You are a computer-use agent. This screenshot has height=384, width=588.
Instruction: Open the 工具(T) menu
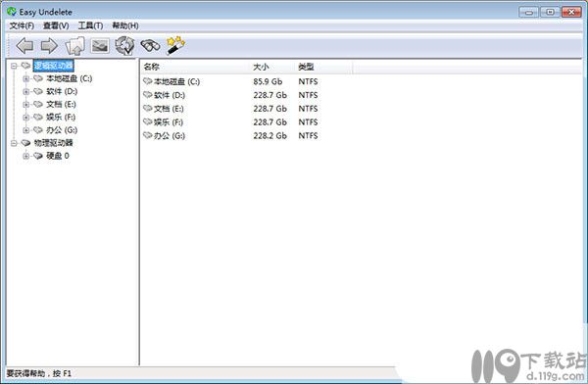pyautogui.click(x=90, y=25)
